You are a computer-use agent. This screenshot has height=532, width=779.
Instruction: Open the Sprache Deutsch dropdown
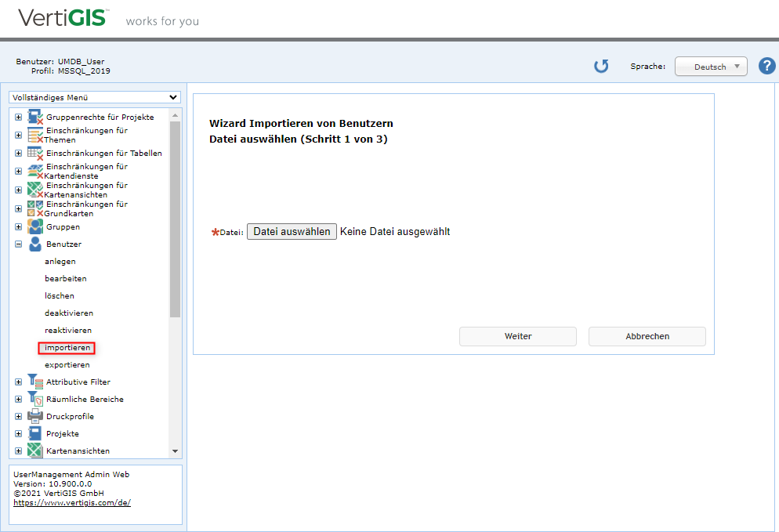tap(711, 67)
